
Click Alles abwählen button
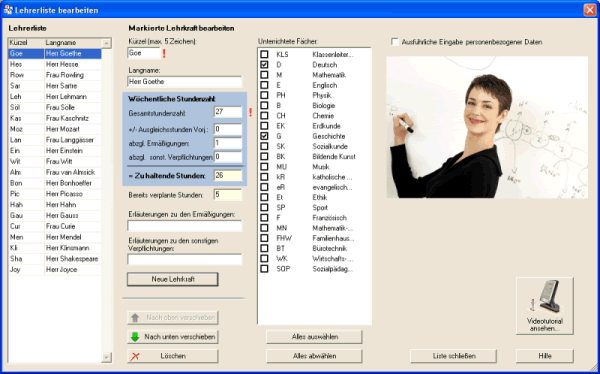[x=314, y=356]
